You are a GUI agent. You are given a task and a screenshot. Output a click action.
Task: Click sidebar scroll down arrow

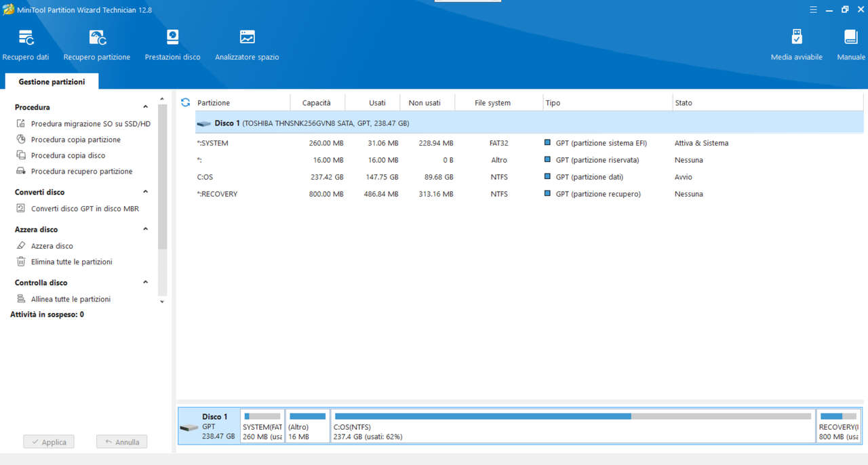(x=162, y=302)
